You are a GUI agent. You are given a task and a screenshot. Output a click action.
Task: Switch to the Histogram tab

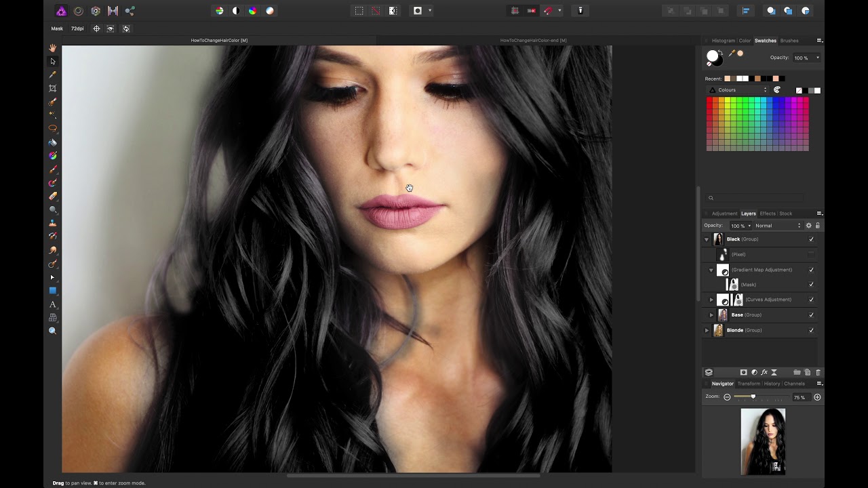(723, 41)
